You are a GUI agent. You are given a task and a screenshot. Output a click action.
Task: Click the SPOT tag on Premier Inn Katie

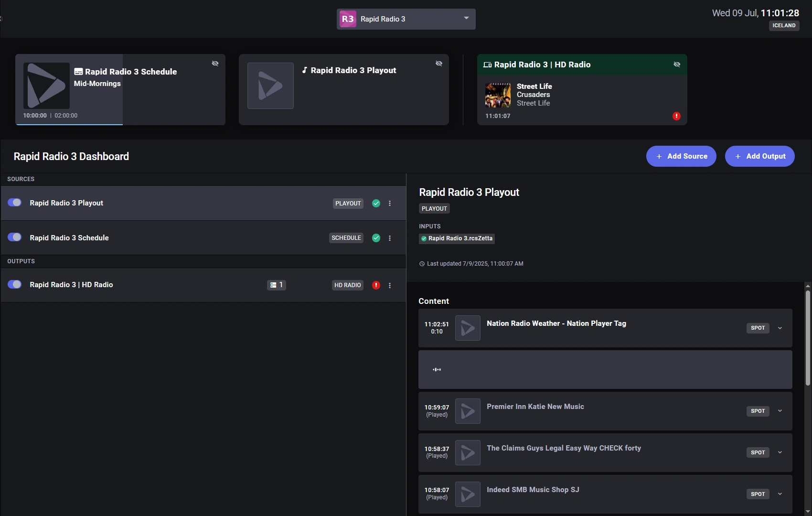tap(758, 411)
